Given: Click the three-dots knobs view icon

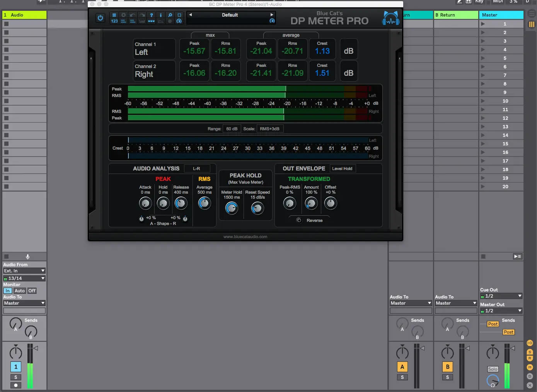Looking at the screenshot, I should pos(151,21).
